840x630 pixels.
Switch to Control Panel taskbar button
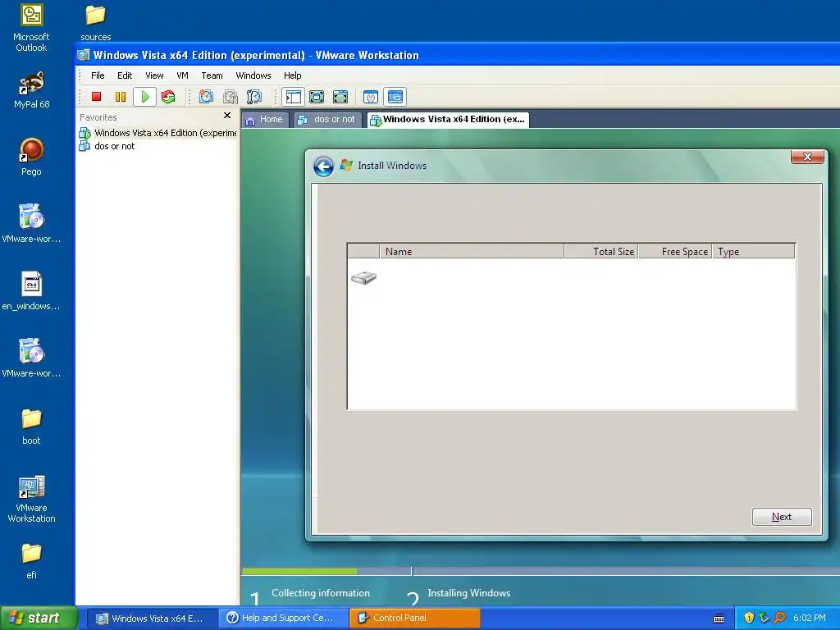pyautogui.click(x=414, y=619)
